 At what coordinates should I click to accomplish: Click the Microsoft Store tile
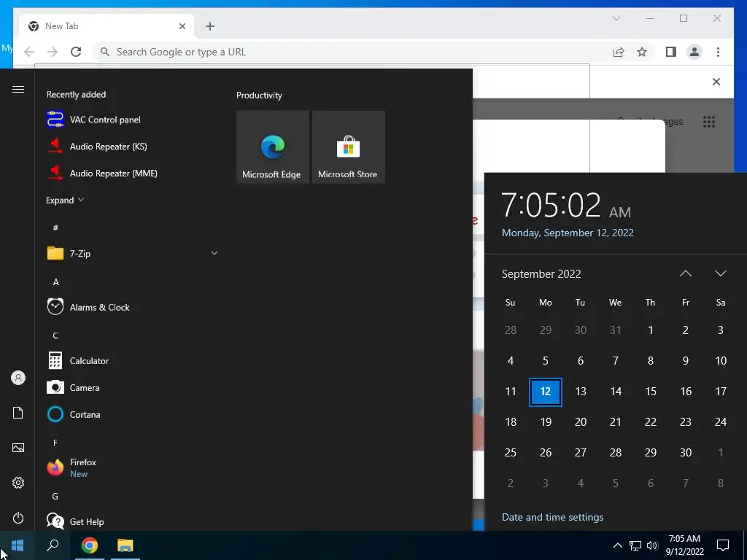pos(348,147)
